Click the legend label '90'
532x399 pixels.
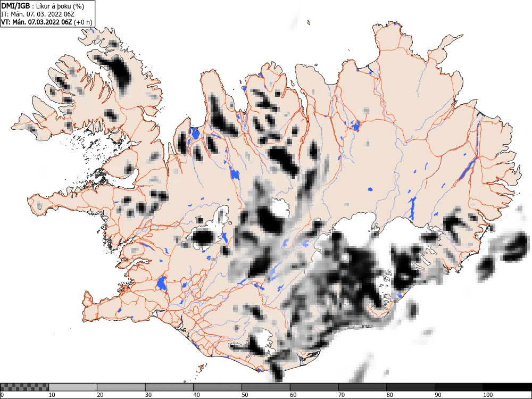click(438, 395)
